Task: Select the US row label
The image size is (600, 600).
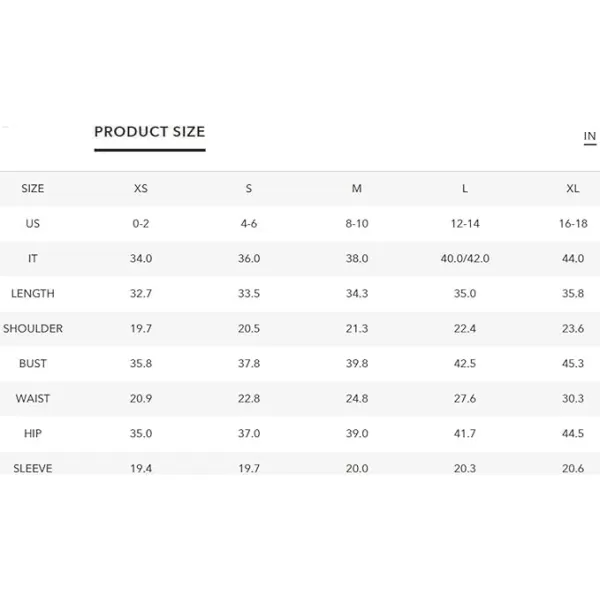Action: pyautogui.click(x=33, y=223)
